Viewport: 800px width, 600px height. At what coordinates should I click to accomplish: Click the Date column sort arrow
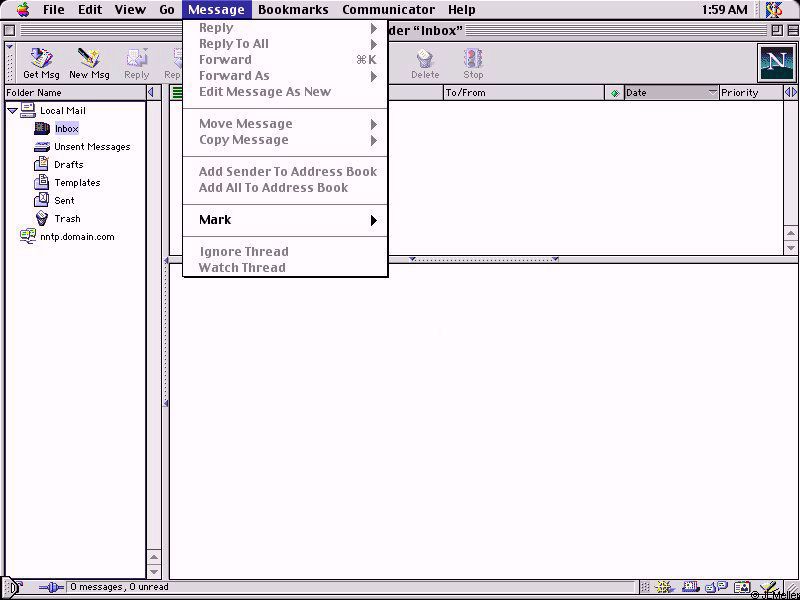point(713,92)
